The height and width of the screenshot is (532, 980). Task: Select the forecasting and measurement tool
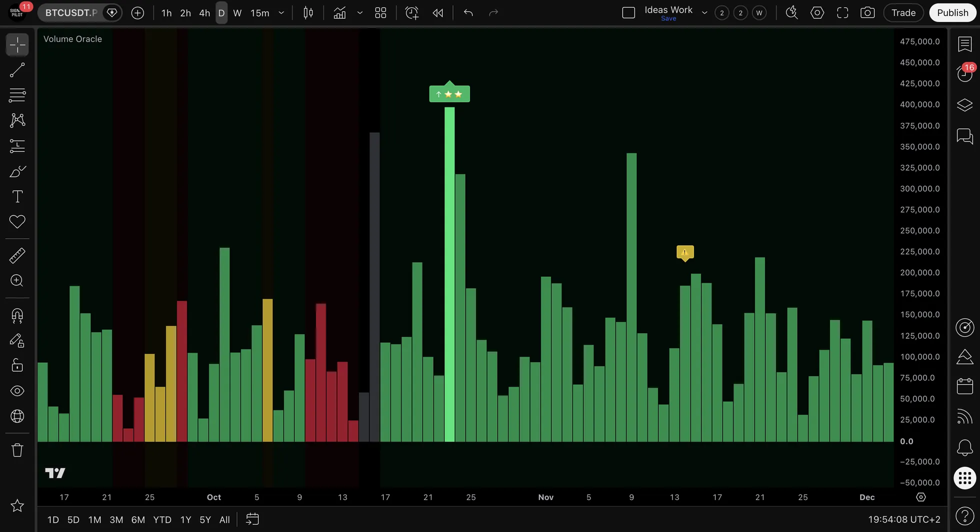coord(17,146)
